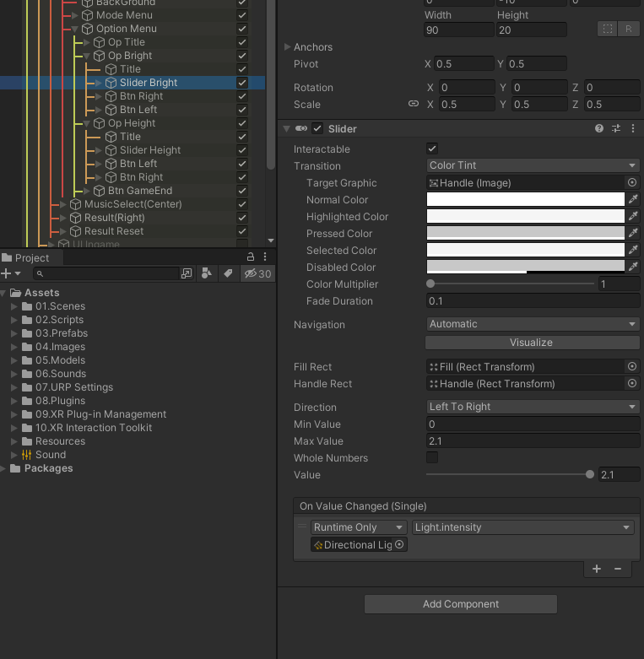Open Slider component preset settings icon
This screenshot has width=644, height=659.
click(x=616, y=128)
